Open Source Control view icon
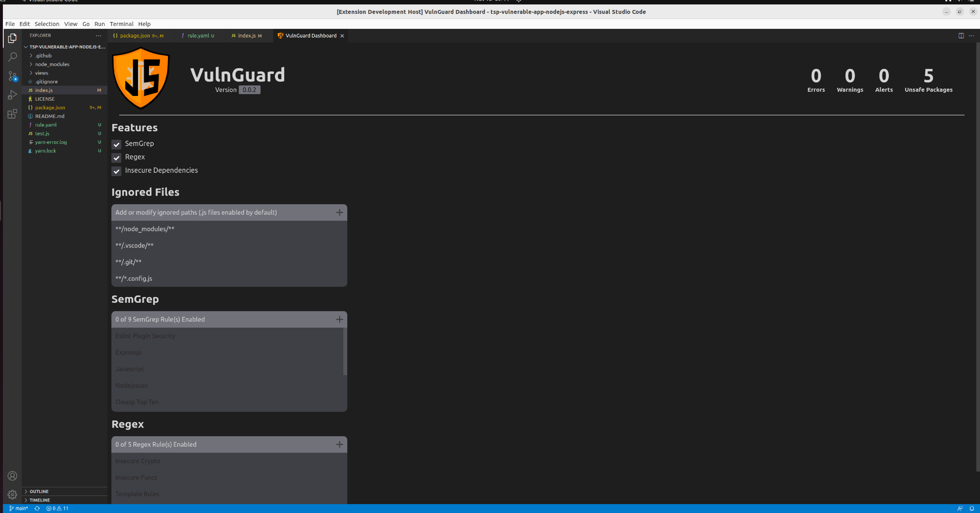 tap(12, 76)
